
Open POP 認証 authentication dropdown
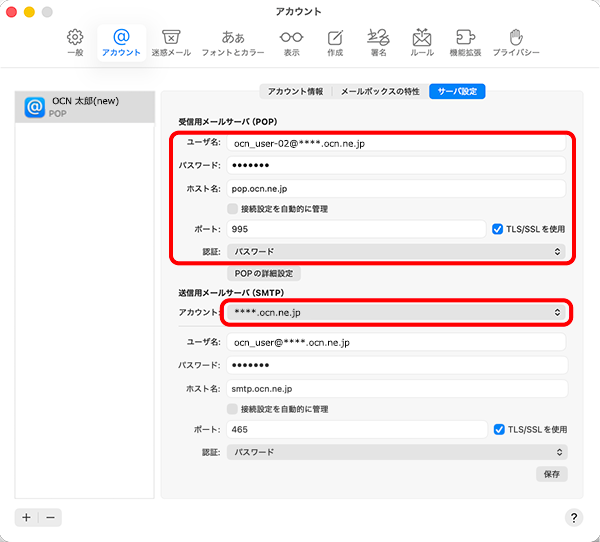[x=396, y=252]
